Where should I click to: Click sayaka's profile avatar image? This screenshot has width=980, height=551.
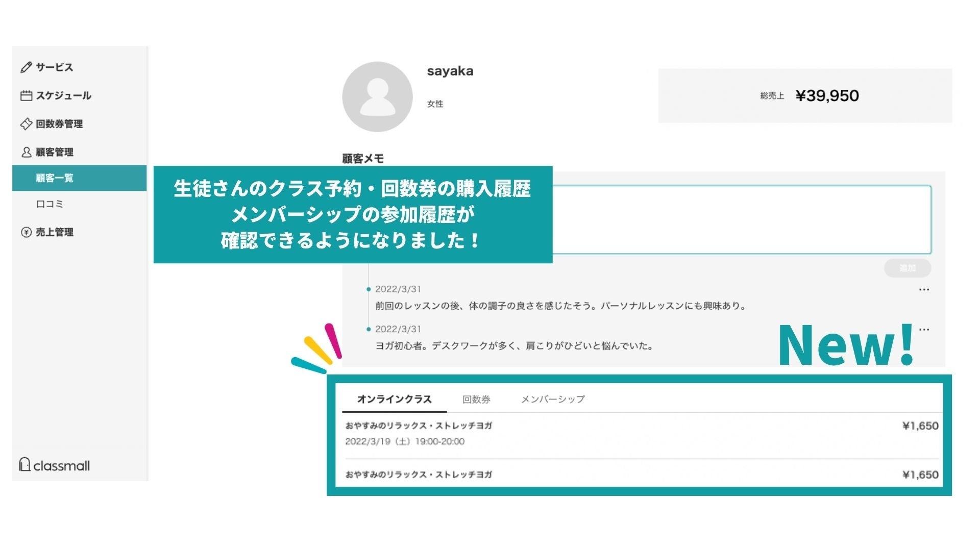(x=377, y=97)
